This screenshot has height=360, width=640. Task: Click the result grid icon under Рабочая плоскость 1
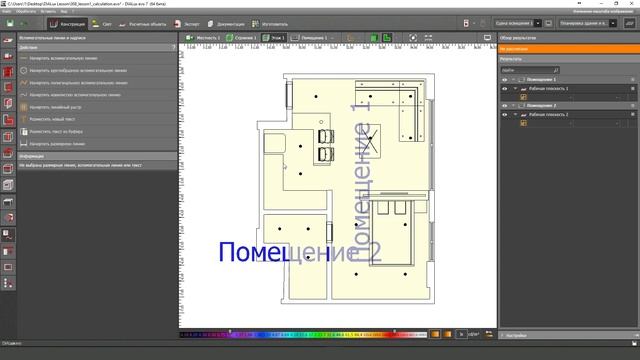coord(523,97)
